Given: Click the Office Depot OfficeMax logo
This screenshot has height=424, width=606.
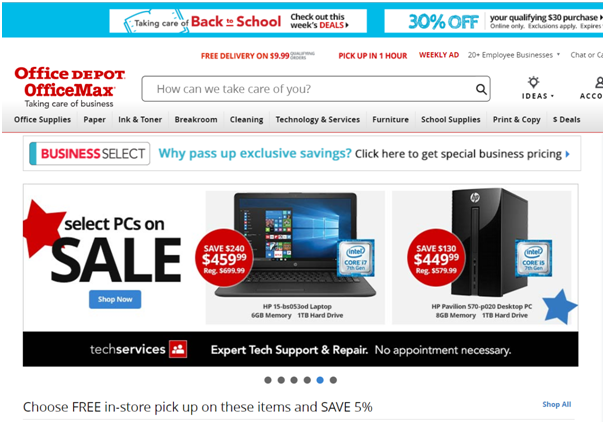Looking at the screenshot, I should pyautogui.click(x=70, y=87).
